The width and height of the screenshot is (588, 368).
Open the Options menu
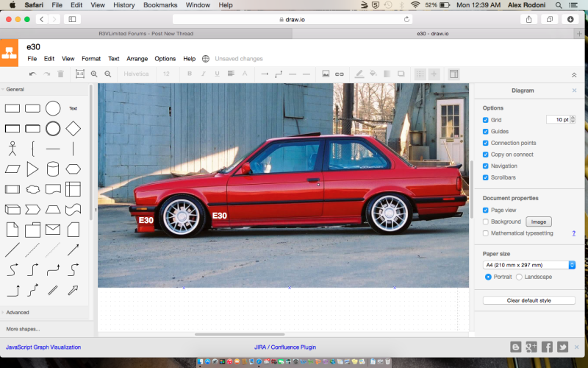pyautogui.click(x=165, y=59)
